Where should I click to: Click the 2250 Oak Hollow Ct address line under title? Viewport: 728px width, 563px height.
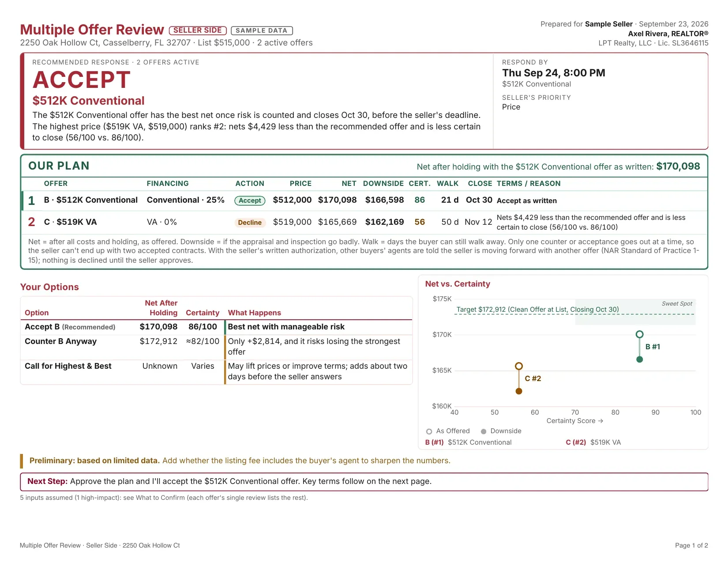(166, 43)
